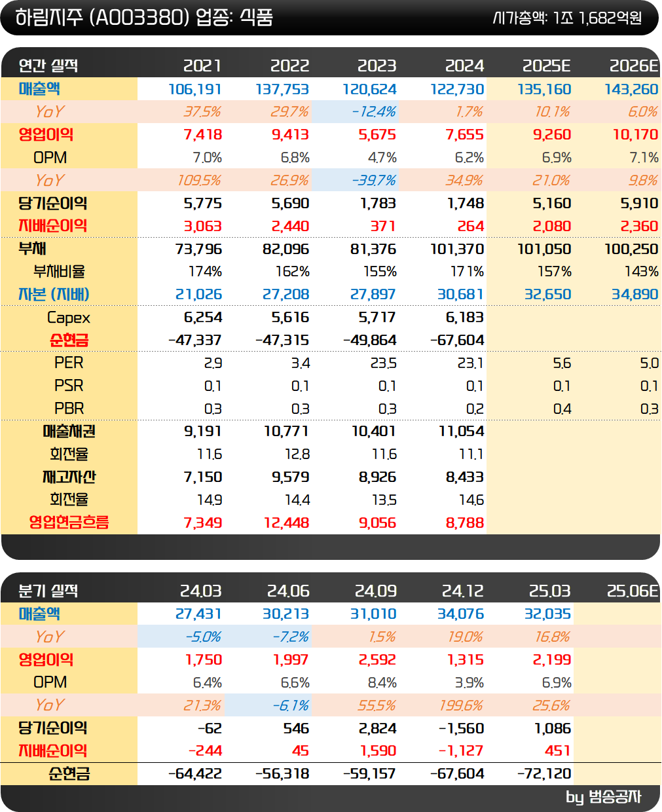Click the operating profit YoY '109.5%'

tap(200, 181)
